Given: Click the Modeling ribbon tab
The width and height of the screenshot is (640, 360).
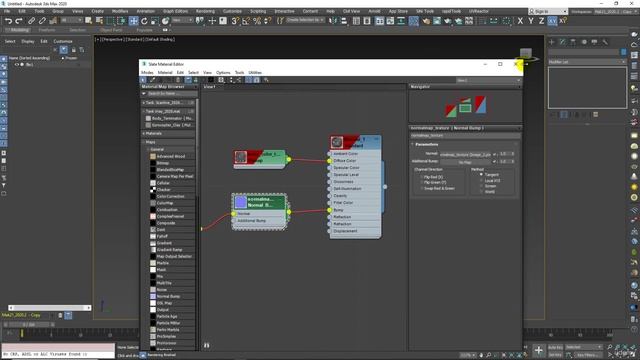Looking at the screenshot, I should pos(19,30).
